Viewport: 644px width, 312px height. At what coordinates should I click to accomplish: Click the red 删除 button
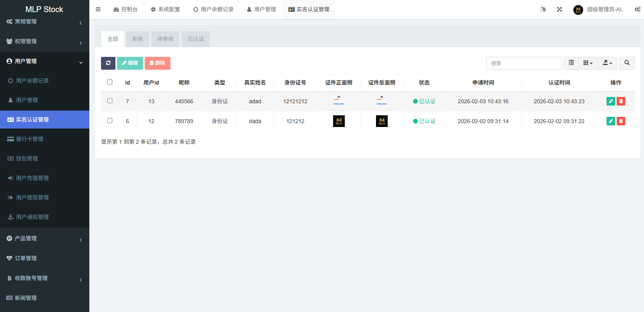point(157,63)
